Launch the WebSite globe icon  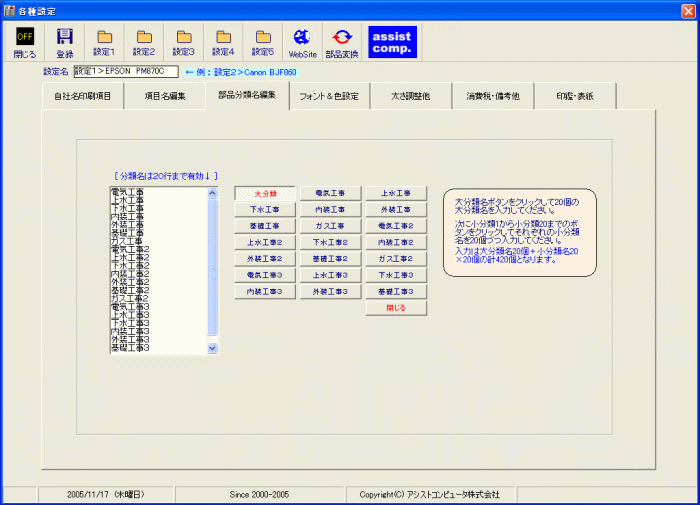pyautogui.click(x=302, y=43)
